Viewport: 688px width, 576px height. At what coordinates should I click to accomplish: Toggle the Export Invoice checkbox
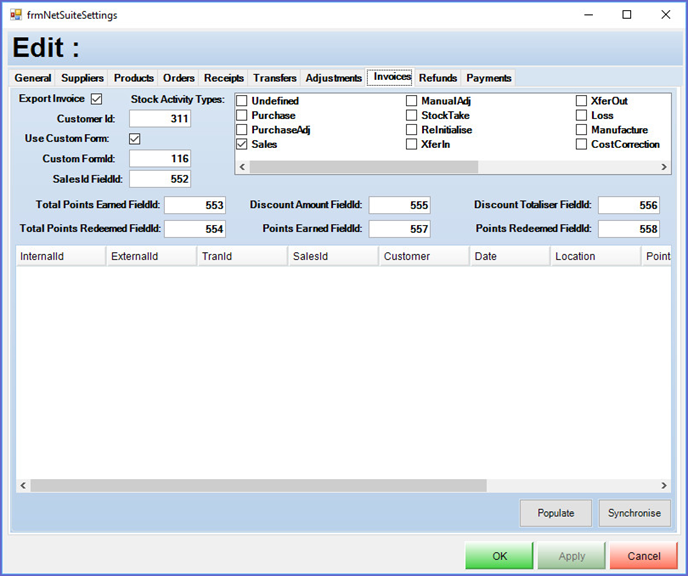click(x=97, y=99)
